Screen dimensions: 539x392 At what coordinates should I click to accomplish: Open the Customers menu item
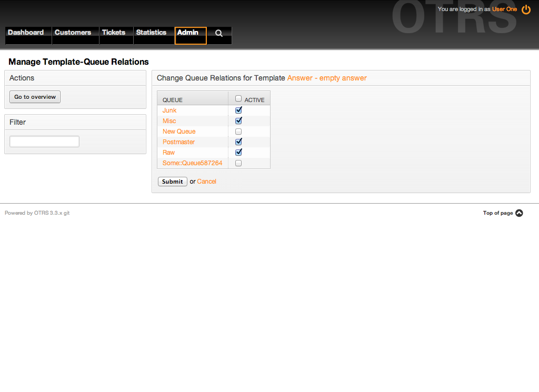(x=73, y=33)
